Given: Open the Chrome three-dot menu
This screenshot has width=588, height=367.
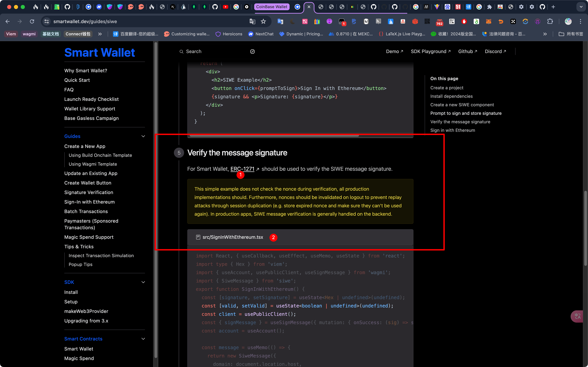Looking at the screenshot, I should tap(581, 22).
